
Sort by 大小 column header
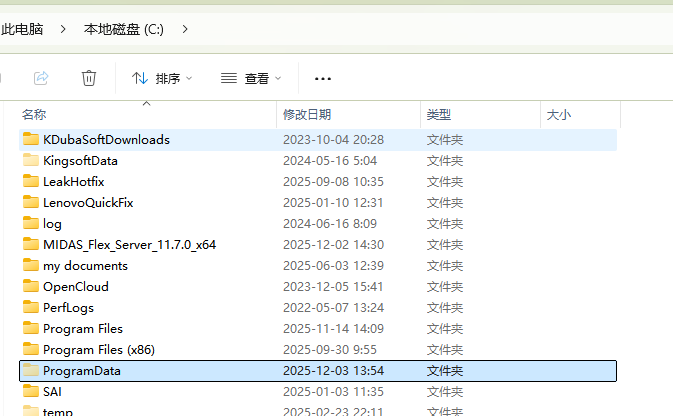tap(558, 115)
